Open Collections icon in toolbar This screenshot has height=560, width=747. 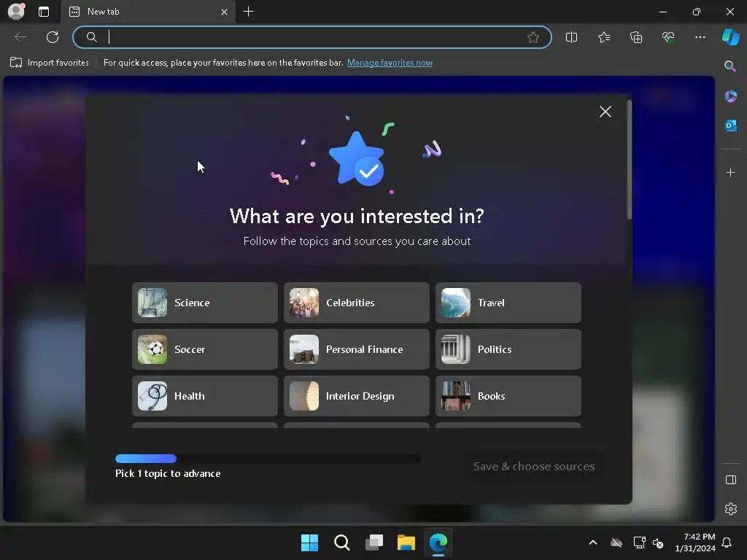(636, 37)
